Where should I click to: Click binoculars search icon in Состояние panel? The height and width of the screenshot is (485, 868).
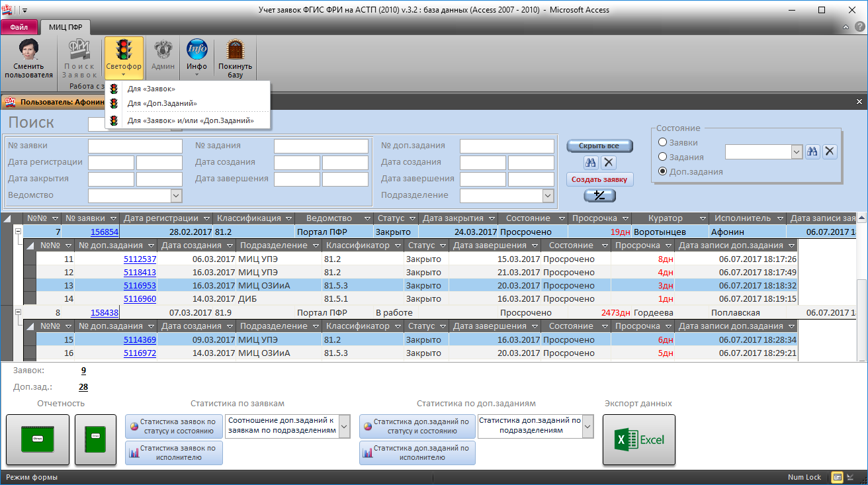tap(812, 152)
